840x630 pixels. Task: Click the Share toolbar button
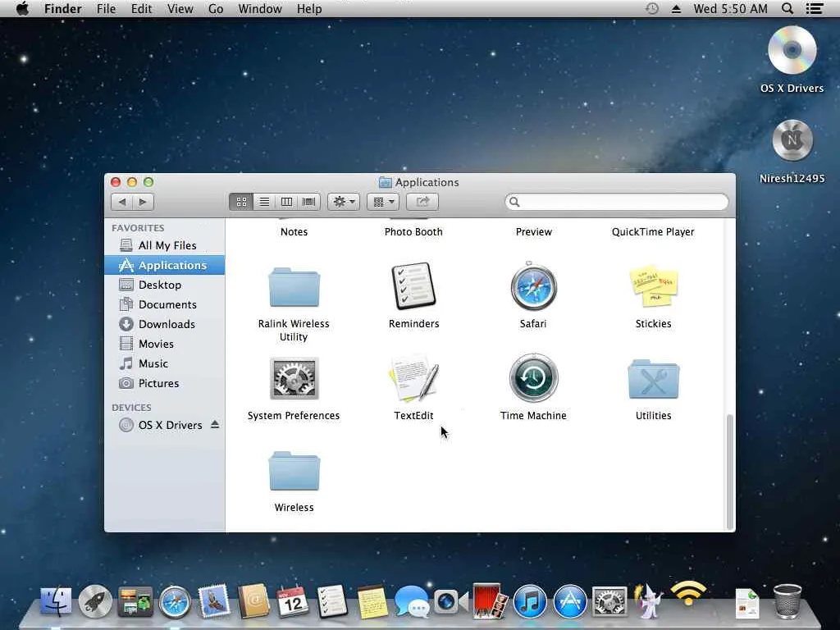click(x=422, y=202)
